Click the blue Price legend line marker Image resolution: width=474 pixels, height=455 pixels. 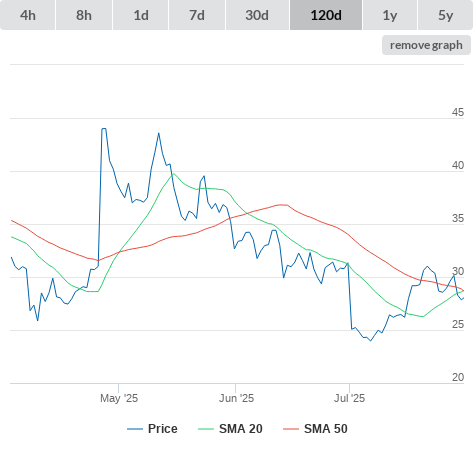pyautogui.click(x=135, y=429)
